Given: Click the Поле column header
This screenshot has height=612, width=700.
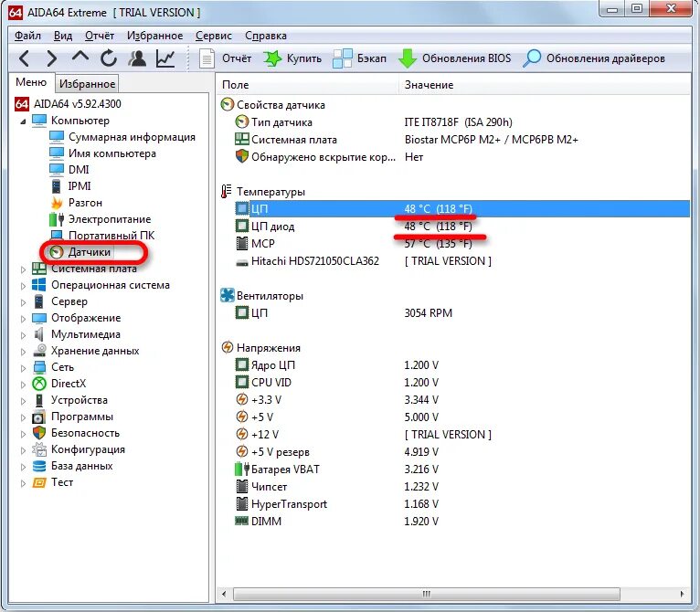Looking at the screenshot, I should (308, 85).
